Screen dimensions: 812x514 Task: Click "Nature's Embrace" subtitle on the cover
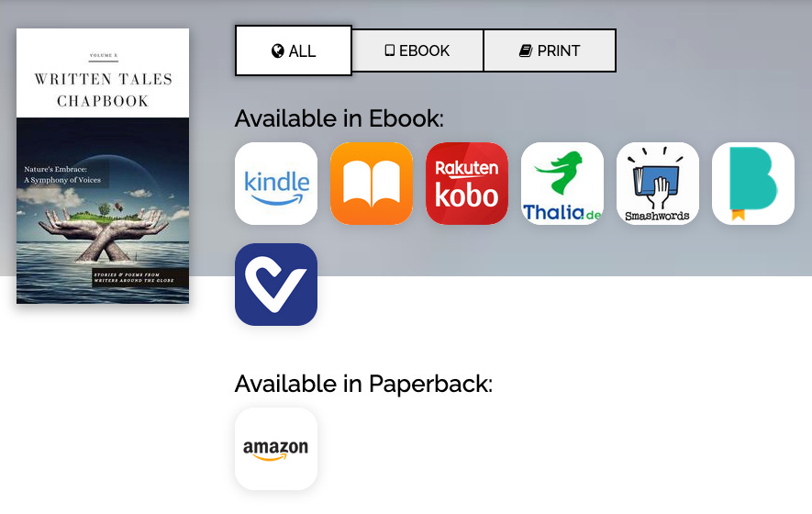[62, 174]
